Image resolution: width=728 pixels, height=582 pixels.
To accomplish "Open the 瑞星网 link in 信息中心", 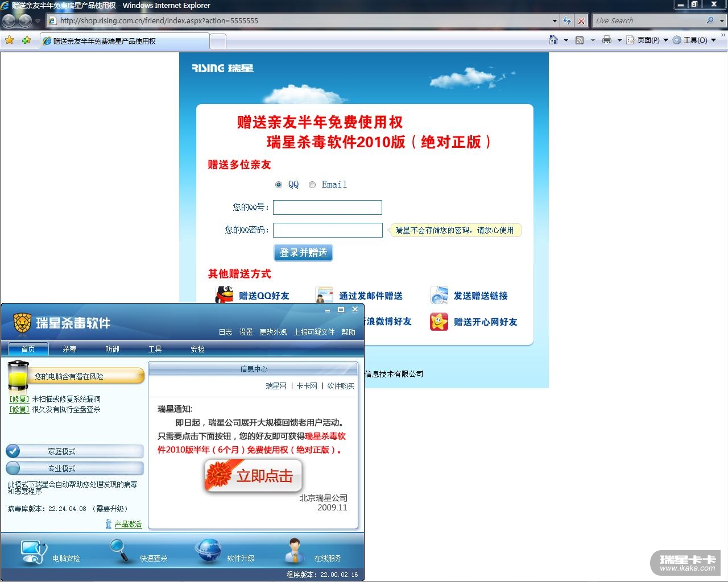I will pos(276,386).
